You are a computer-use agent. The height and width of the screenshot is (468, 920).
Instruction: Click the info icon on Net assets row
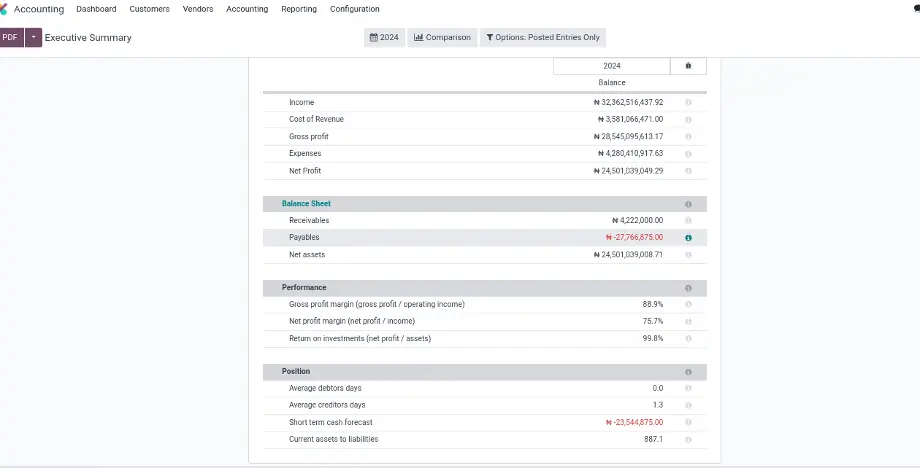(x=688, y=255)
